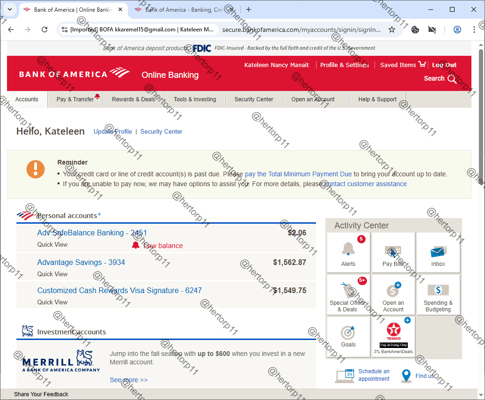Screen dimensions: 485x400
Task: Click the Low balance bell icon
Action: point(135,245)
